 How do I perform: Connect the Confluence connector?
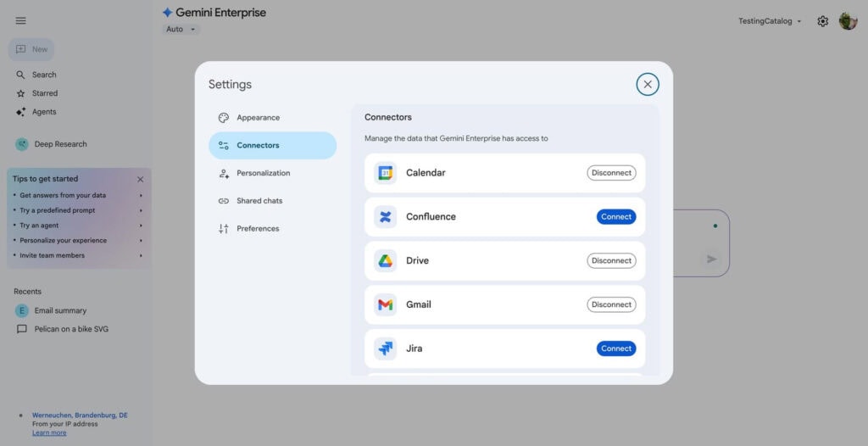616,217
